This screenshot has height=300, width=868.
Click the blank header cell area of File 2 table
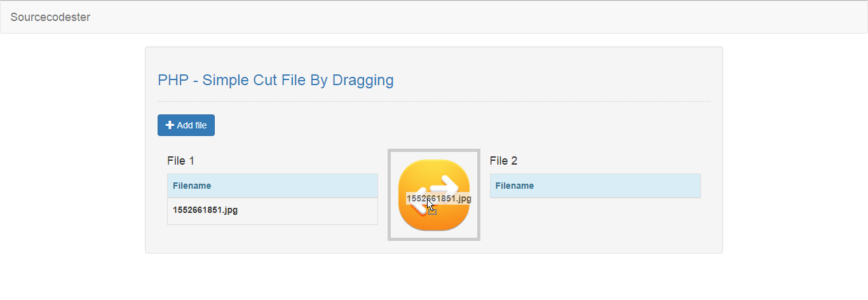tap(623, 186)
